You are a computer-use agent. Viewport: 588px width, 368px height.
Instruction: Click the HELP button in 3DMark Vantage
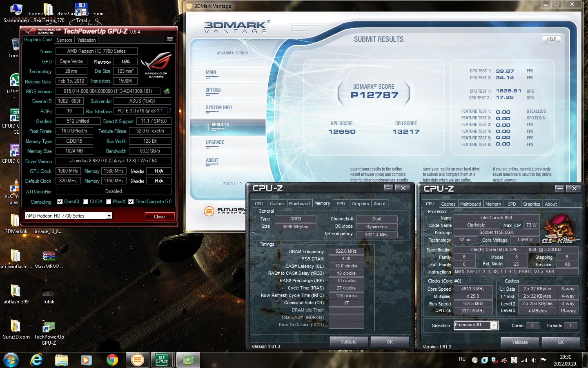(x=551, y=39)
